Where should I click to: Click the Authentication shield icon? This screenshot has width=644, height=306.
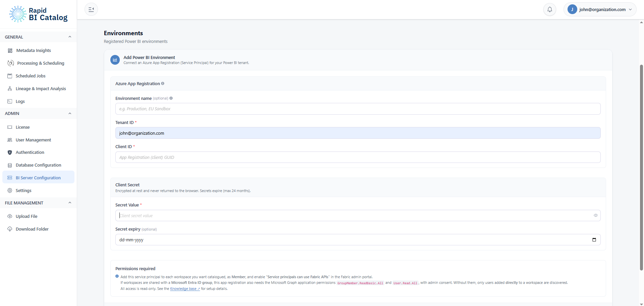(x=10, y=152)
